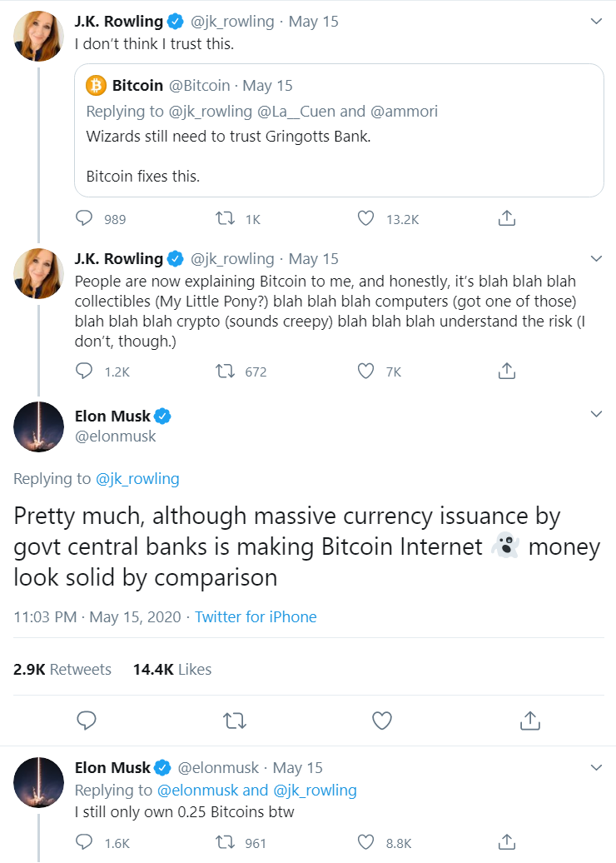This screenshot has height=863, width=616.
Task: Reply to the Bitcoin quote tweet (989 replies)
Action: tap(84, 219)
